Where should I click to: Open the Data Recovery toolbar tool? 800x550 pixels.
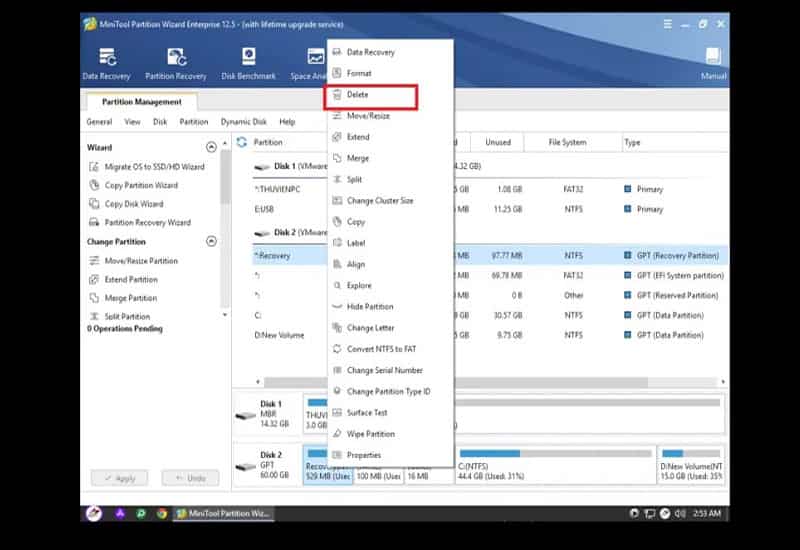pyautogui.click(x=107, y=64)
